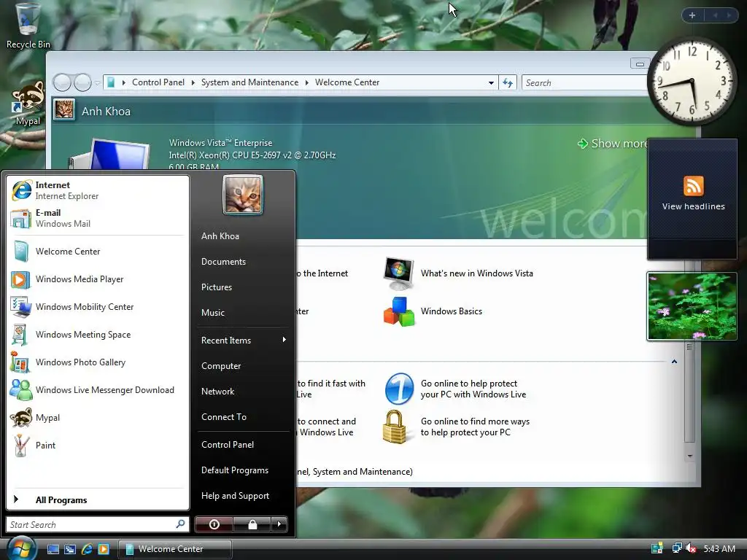Click the Start Search input box
The image size is (747, 560).
[97, 524]
